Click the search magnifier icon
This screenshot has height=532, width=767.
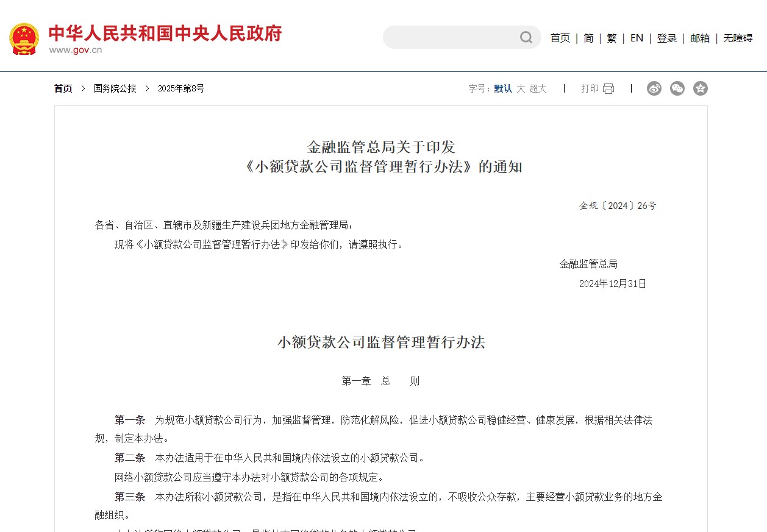pyautogui.click(x=526, y=38)
